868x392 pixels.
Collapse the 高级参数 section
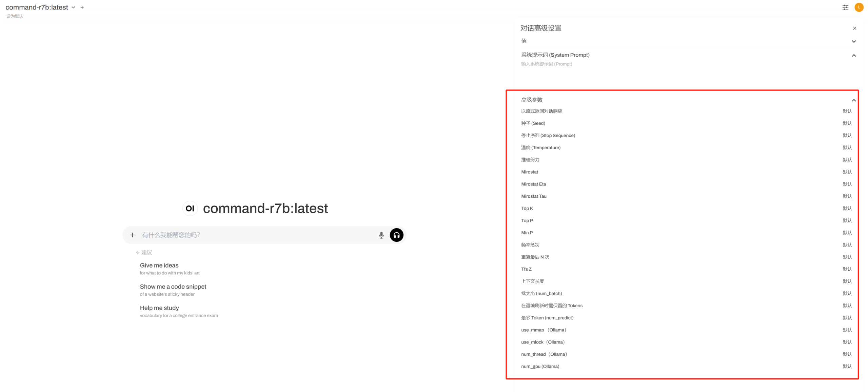(854, 100)
